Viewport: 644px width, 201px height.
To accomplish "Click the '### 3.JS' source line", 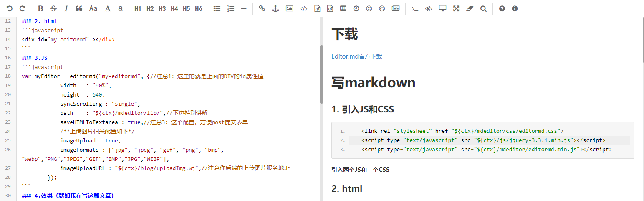I will [x=35, y=58].
